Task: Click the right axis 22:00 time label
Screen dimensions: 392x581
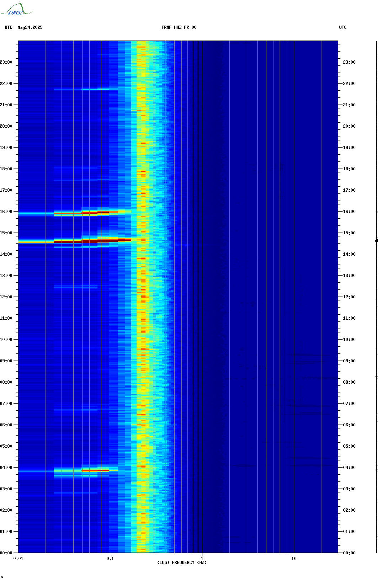Action: pyautogui.click(x=349, y=84)
